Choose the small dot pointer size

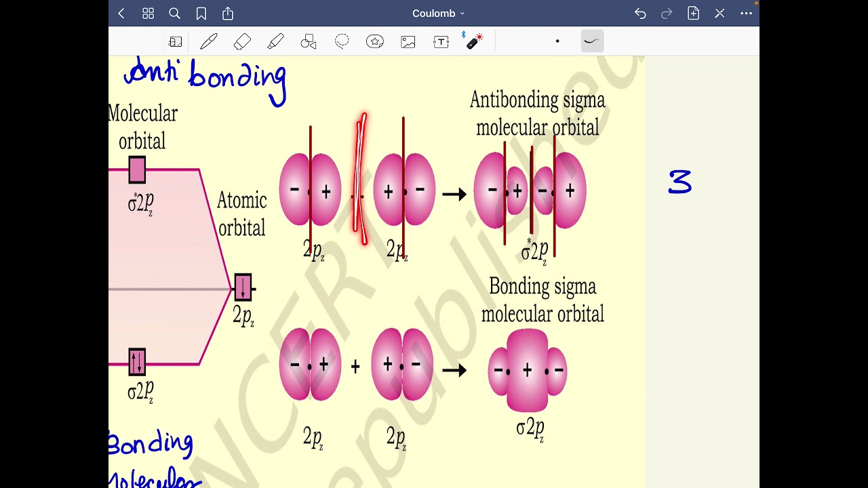557,41
